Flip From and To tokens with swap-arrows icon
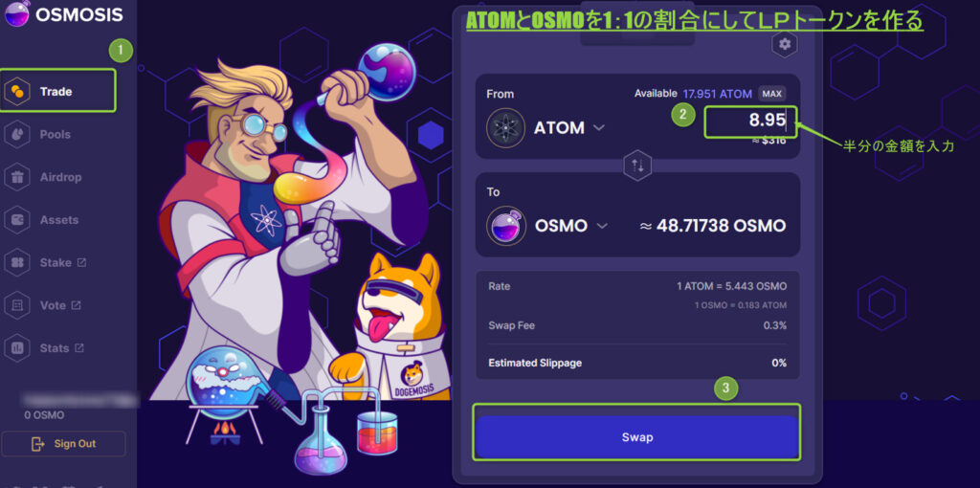Screen dimensions: 980x488 637,166
